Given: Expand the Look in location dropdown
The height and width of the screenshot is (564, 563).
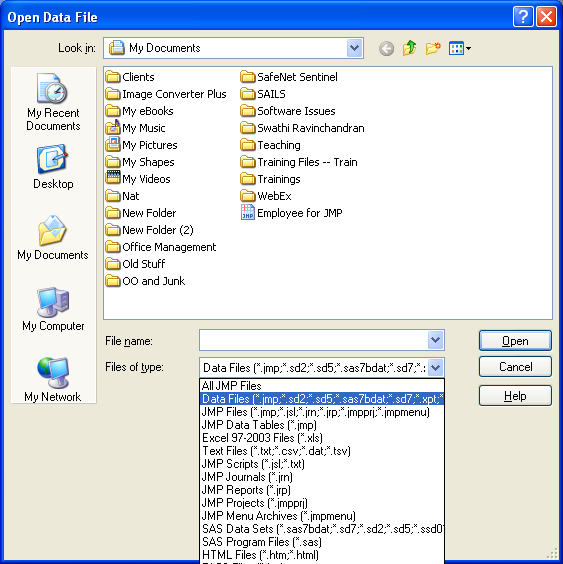Looking at the screenshot, I should 354,48.
